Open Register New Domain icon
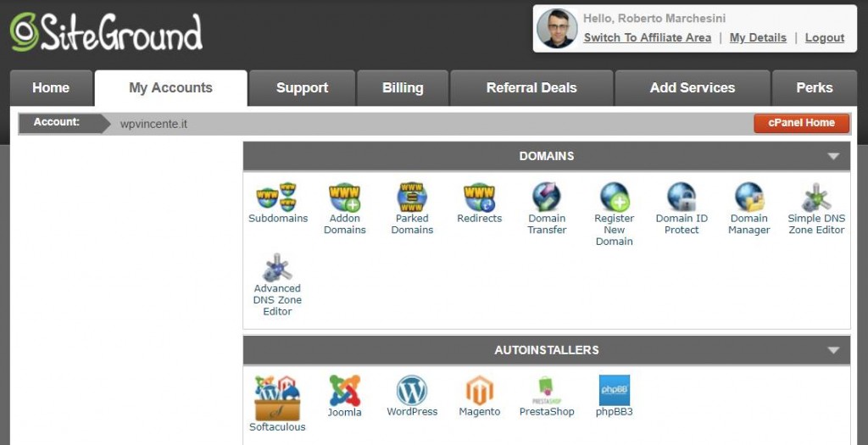 [615, 197]
